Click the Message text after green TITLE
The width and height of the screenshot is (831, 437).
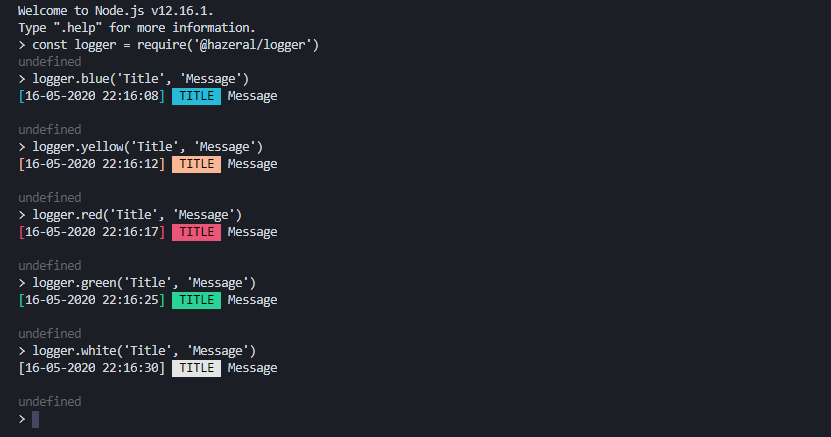click(x=252, y=300)
